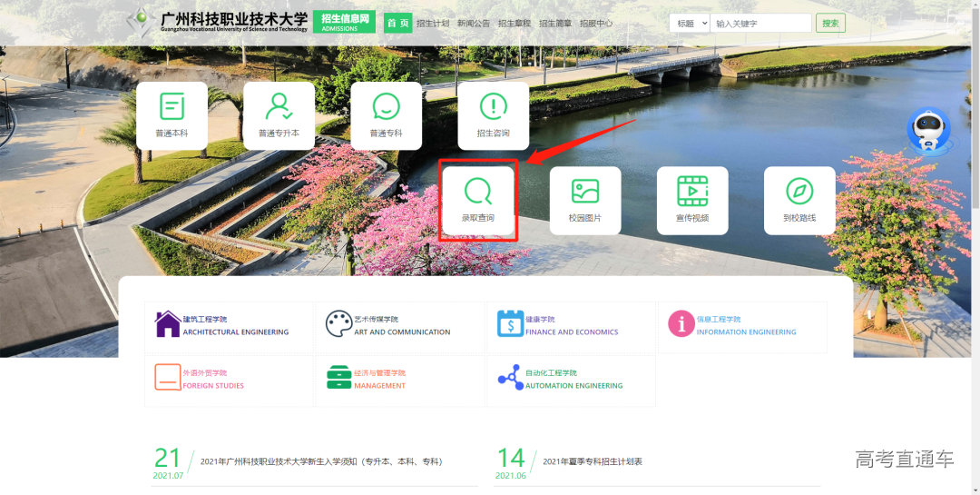Click the green 搜索 search button
This screenshot has height=495, width=980.
tap(830, 23)
